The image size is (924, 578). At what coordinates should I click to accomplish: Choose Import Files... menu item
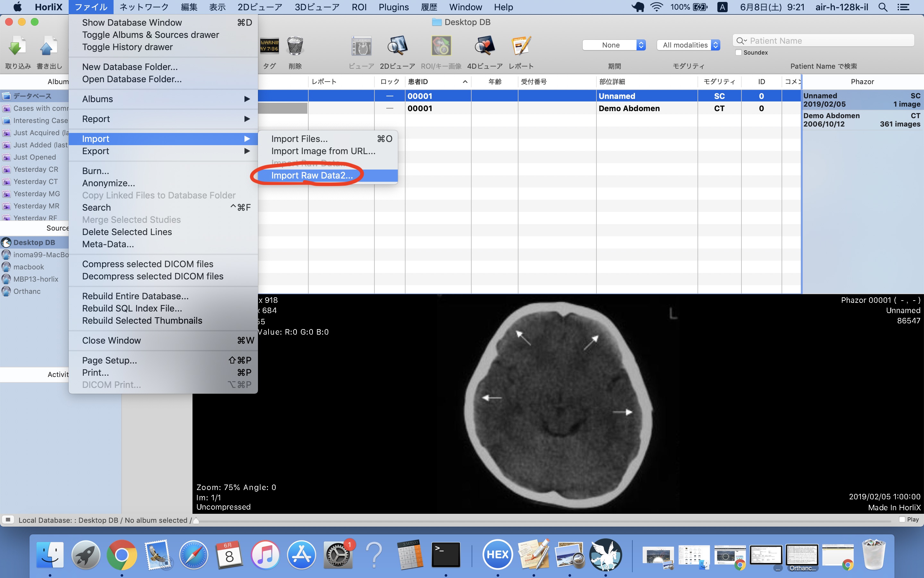pos(328,139)
